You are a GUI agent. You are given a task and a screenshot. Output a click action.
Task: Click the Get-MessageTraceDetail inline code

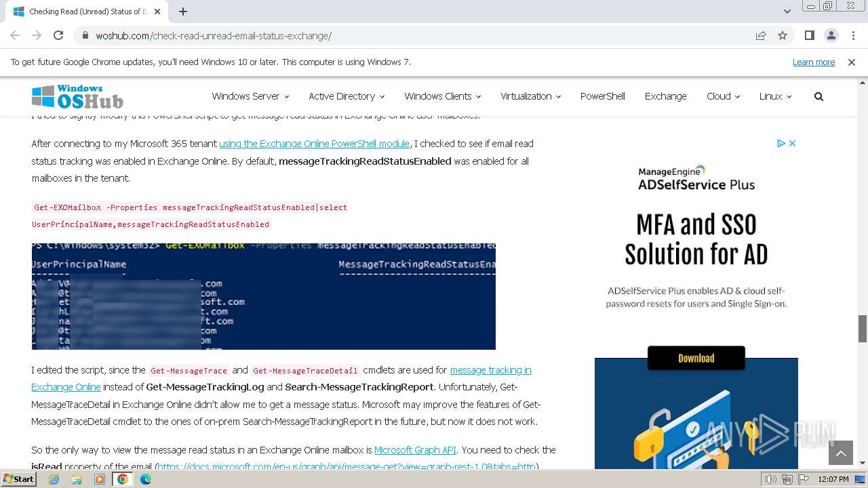point(305,371)
